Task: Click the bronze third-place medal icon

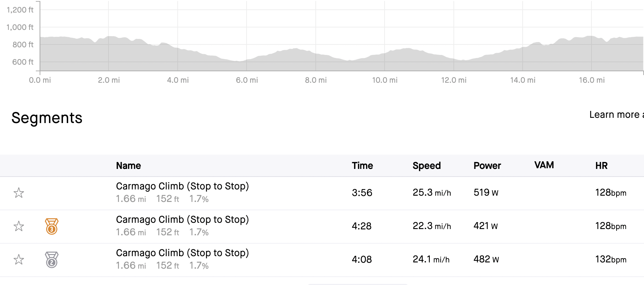Action: click(51, 226)
